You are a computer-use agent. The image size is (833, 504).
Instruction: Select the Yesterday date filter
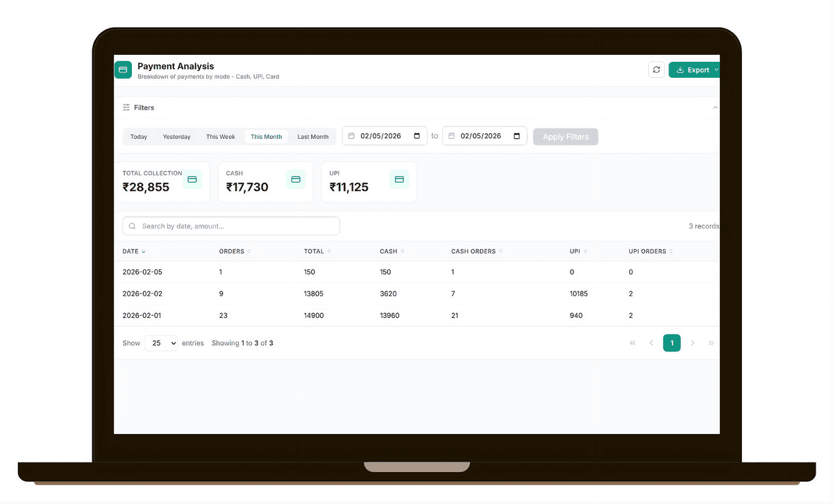(x=176, y=136)
